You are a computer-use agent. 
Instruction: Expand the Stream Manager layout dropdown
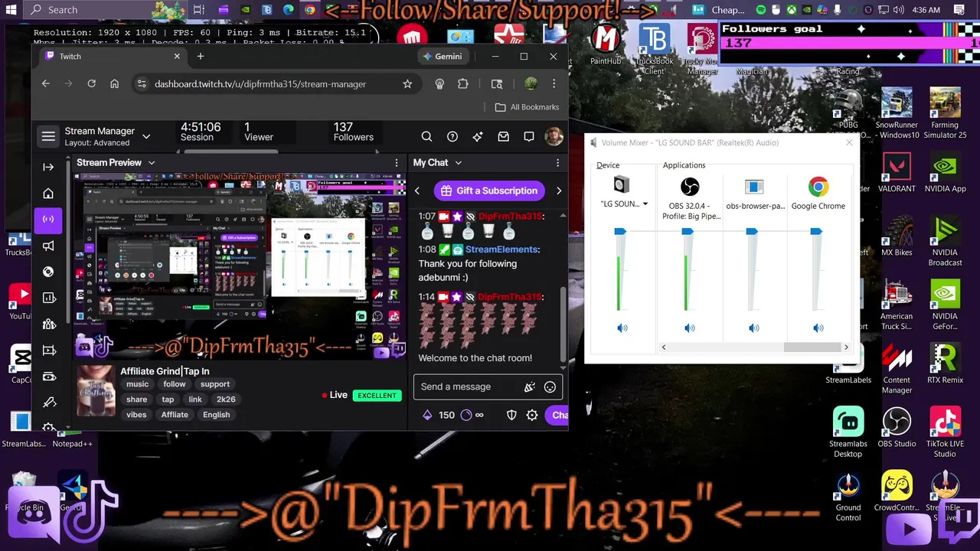pos(146,137)
